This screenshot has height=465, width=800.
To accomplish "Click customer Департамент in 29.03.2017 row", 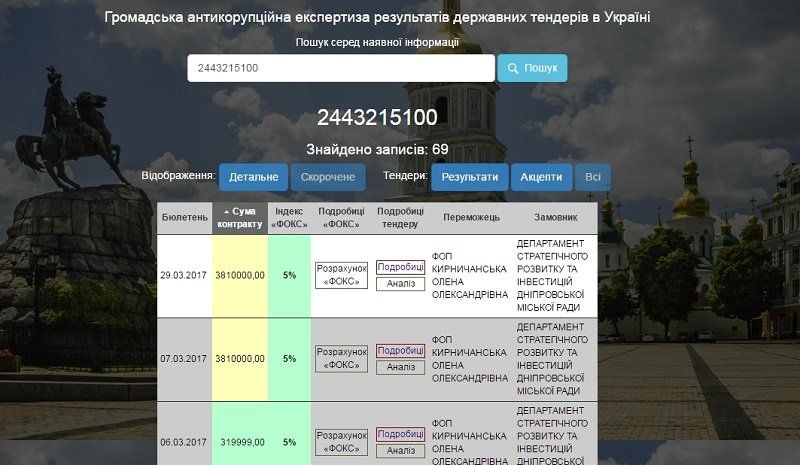I will (552, 275).
